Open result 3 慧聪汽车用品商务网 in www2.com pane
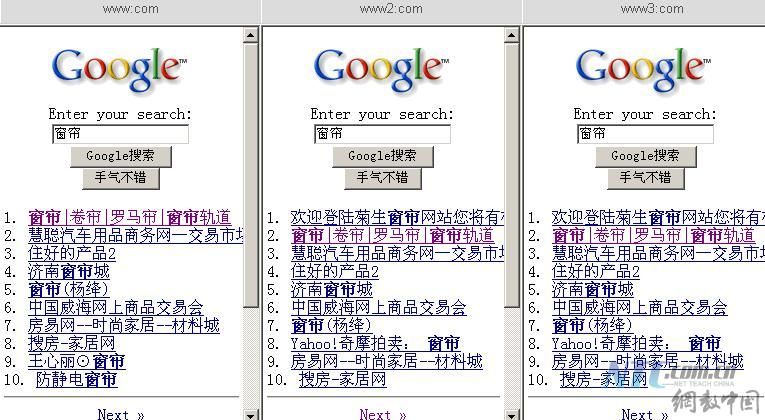The width and height of the screenshot is (765, 420). coord(397,254)
